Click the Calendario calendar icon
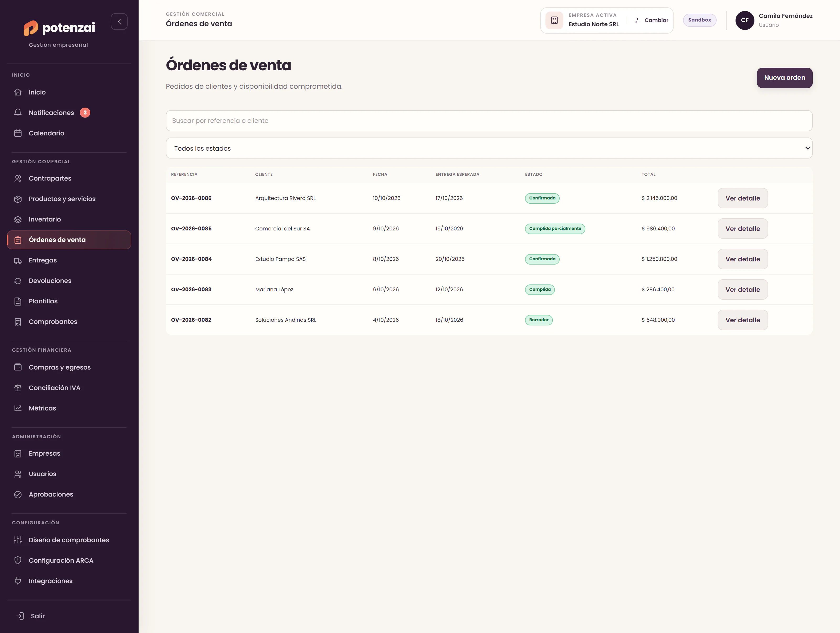Screen dimensions: 840x633 click(18, 133)
